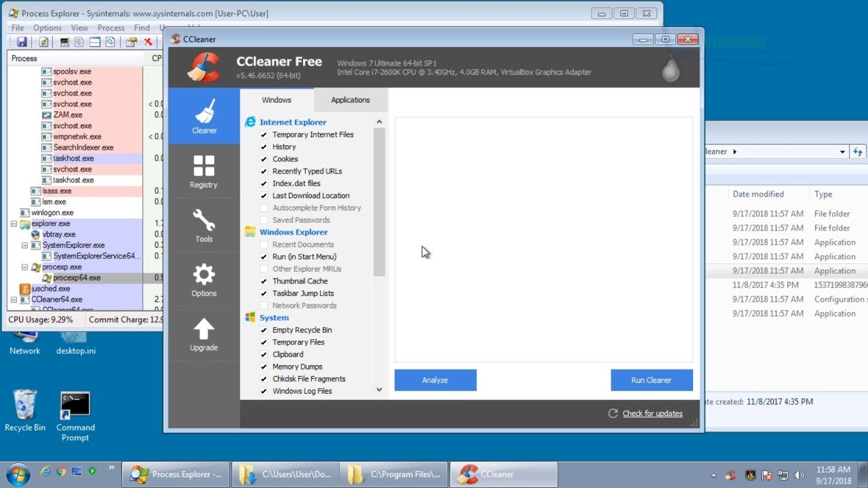868x488 pixels.
Task: Click the Save floppy icon in Process Explorer
Action: tap(22, 42)
